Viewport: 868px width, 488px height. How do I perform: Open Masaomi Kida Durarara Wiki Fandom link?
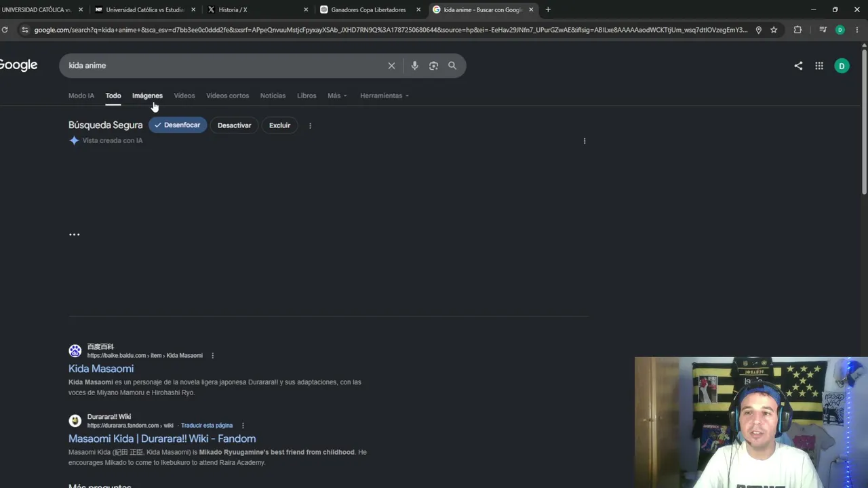(162, 439)
